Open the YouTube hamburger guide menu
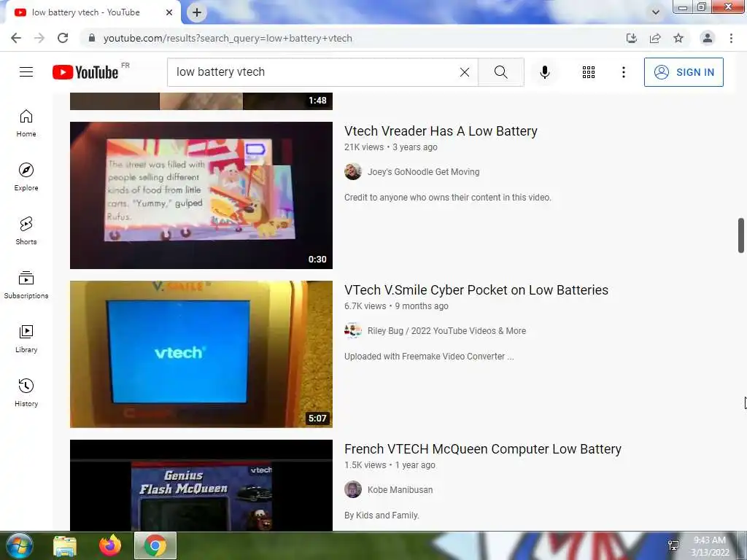747x560 pixels. [x=26, y=72]
